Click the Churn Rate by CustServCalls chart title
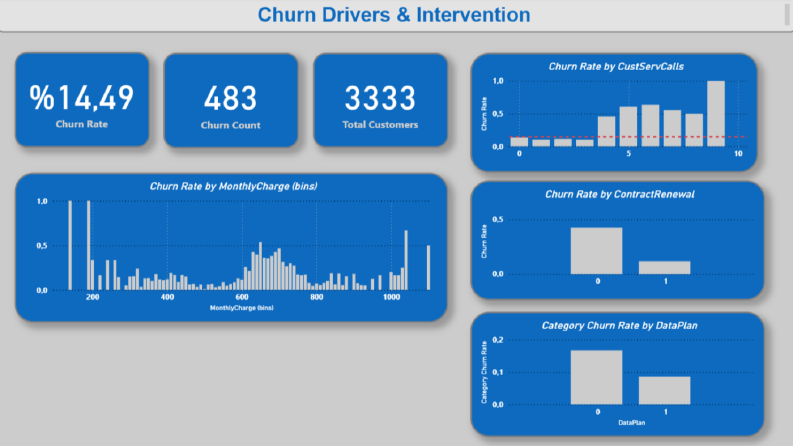Viewport: 793px width, 446px height. (616, 66)
